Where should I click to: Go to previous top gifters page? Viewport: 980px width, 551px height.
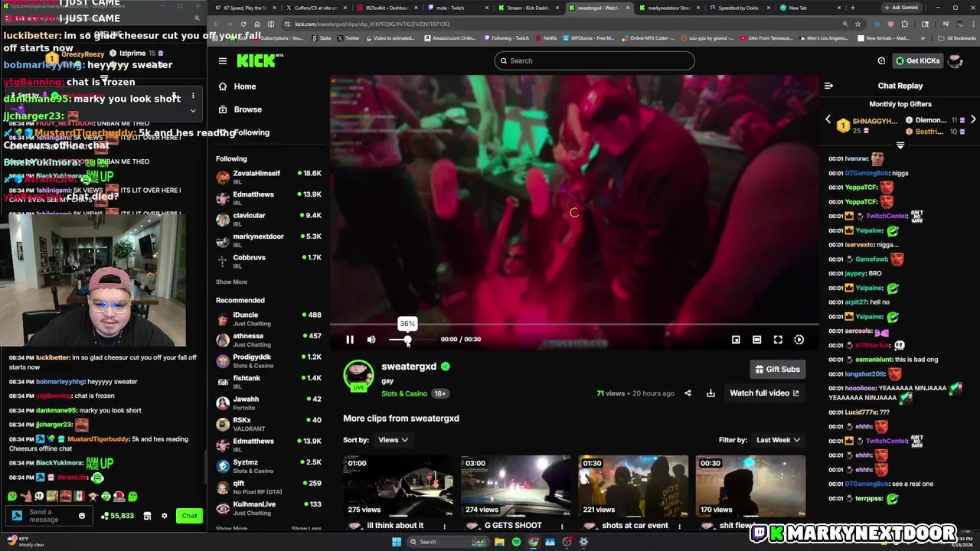tap(828, 120)
